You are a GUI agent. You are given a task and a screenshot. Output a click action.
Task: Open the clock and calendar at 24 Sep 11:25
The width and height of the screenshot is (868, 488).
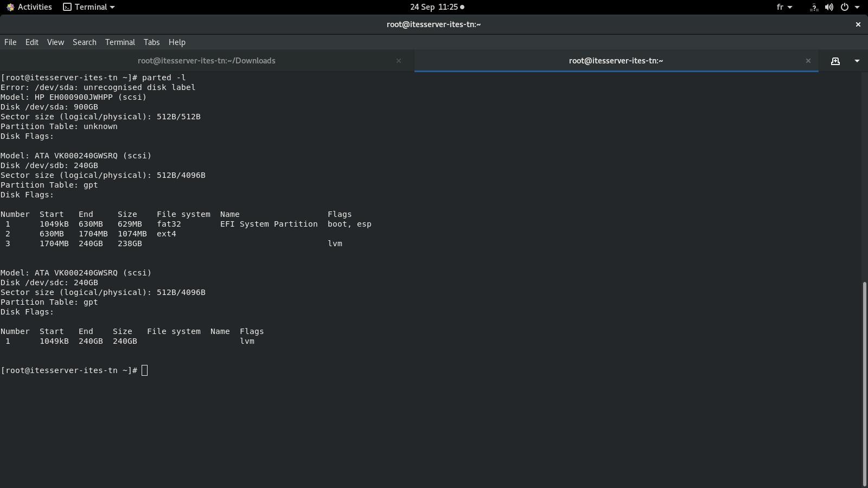coord(437,7)
